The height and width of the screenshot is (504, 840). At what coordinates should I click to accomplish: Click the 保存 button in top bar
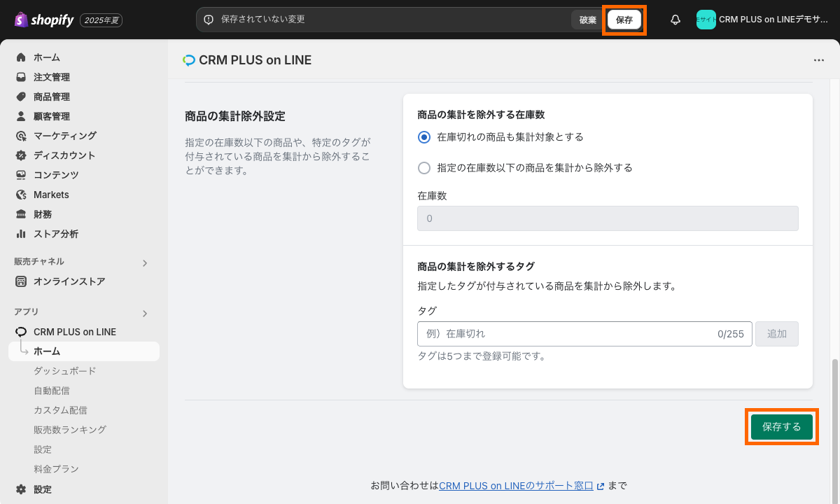pos(624,20)
